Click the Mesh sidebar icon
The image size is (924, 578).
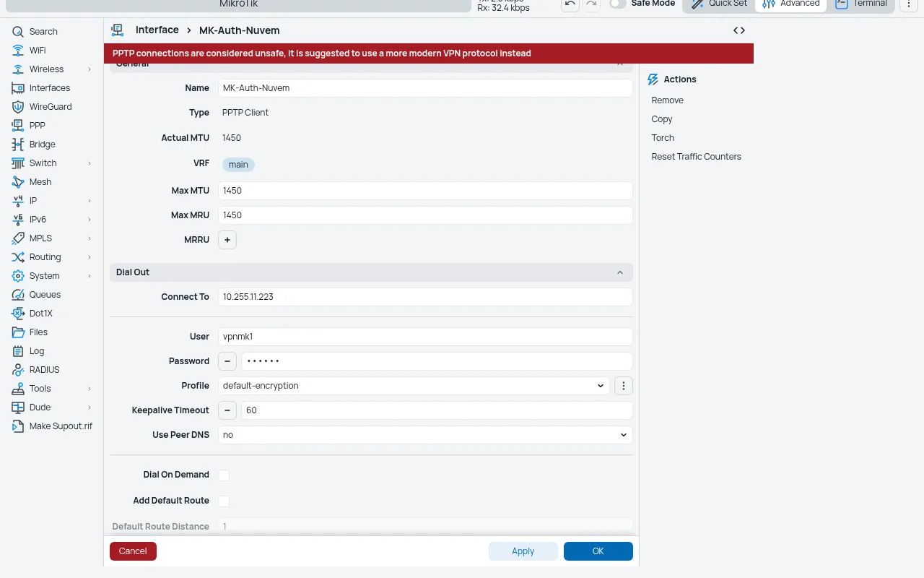pyautogui.click(x=18, y=182)
